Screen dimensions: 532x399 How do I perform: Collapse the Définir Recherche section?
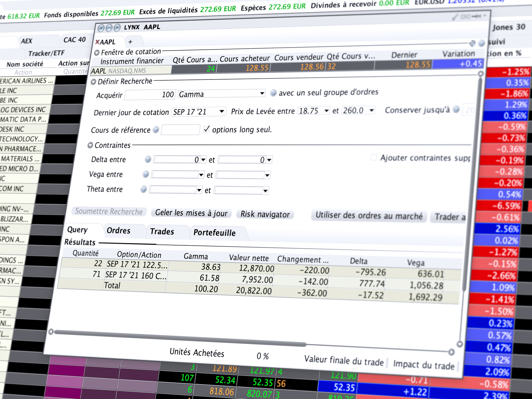click(93, 82)
